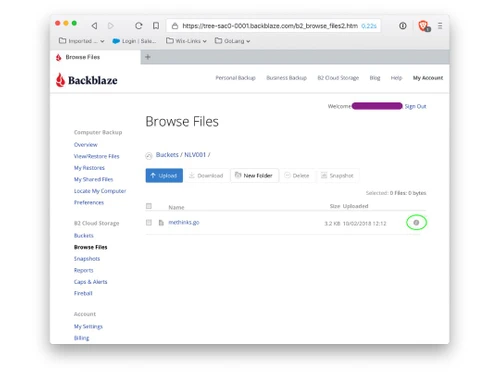Screen dimensions: 500x375
Task: Open My Restores in the sidebar
Action: [89, 168]
